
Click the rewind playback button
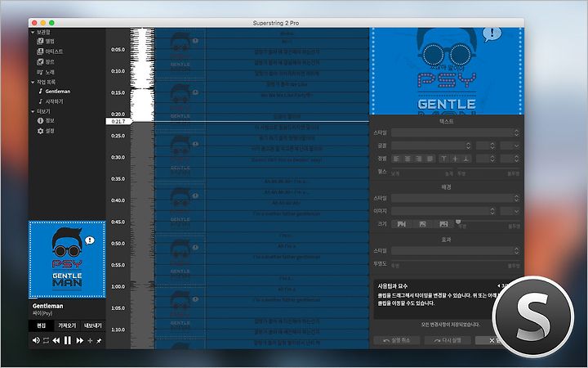coord(56,340)
